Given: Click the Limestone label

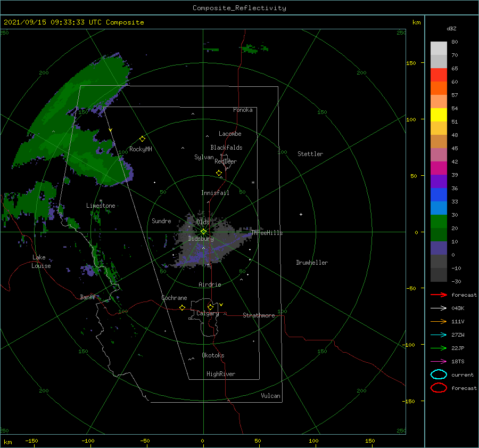Looking at the screenshot, I should [101, 206].
